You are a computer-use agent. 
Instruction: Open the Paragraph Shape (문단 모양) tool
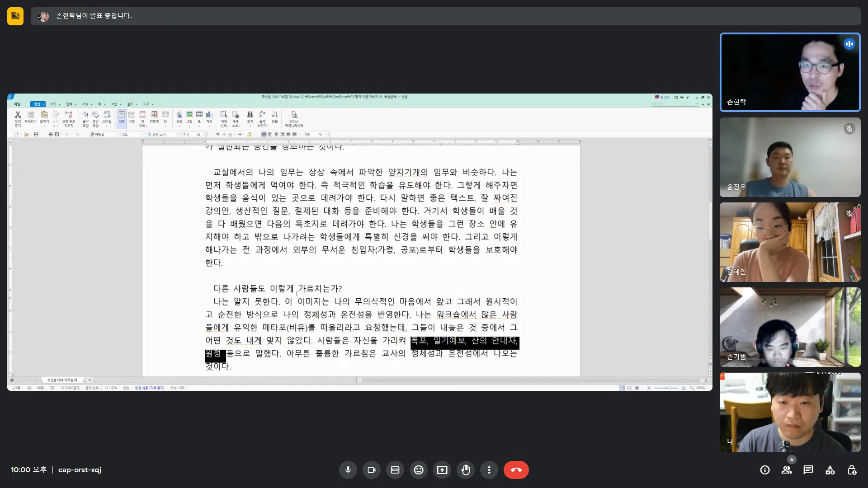pyautogui.click(x=95, y=119)
